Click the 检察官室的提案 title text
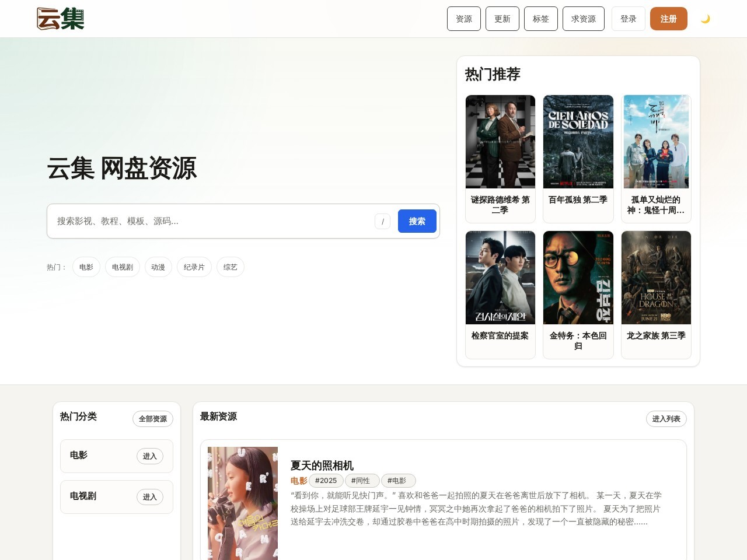 click(x=500, y=335)
